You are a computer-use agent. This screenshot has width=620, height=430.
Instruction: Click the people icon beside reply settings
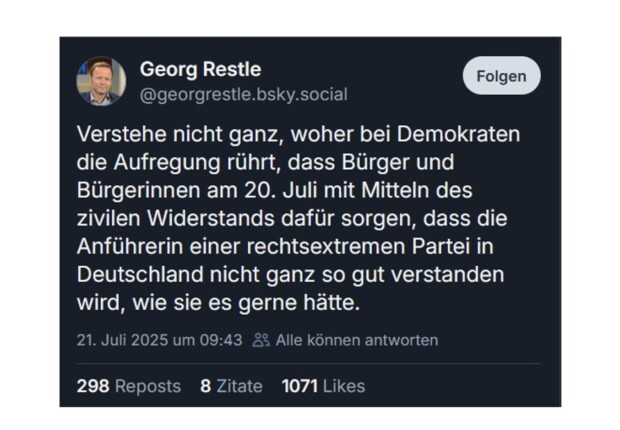pyautogui.click(x=261, y=340)
